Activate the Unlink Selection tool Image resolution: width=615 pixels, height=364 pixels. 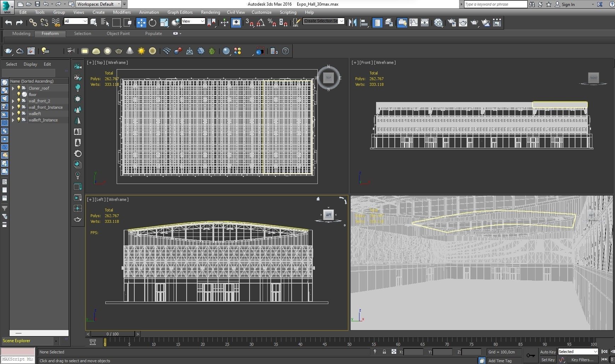click(x=44, y=23)
